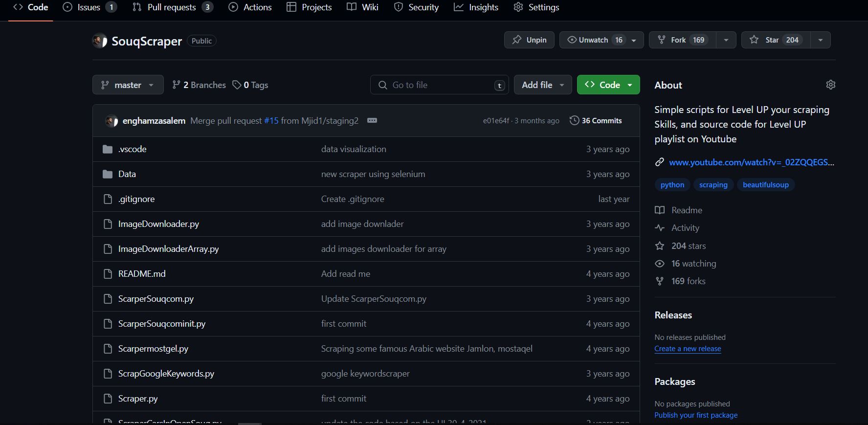The image size is (868, 425).
Task: Click the enghamzasalem author name
Action: point(154,121)
